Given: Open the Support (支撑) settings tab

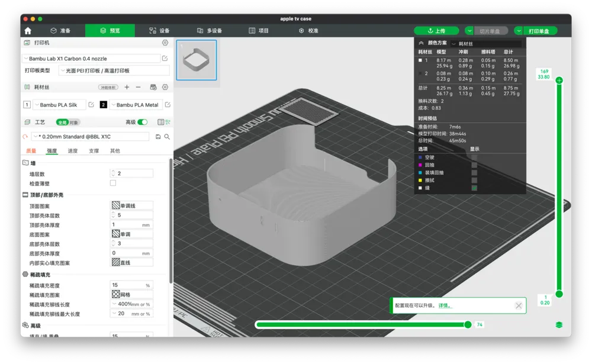Looking at the screenshot, I should pos(94,151).
